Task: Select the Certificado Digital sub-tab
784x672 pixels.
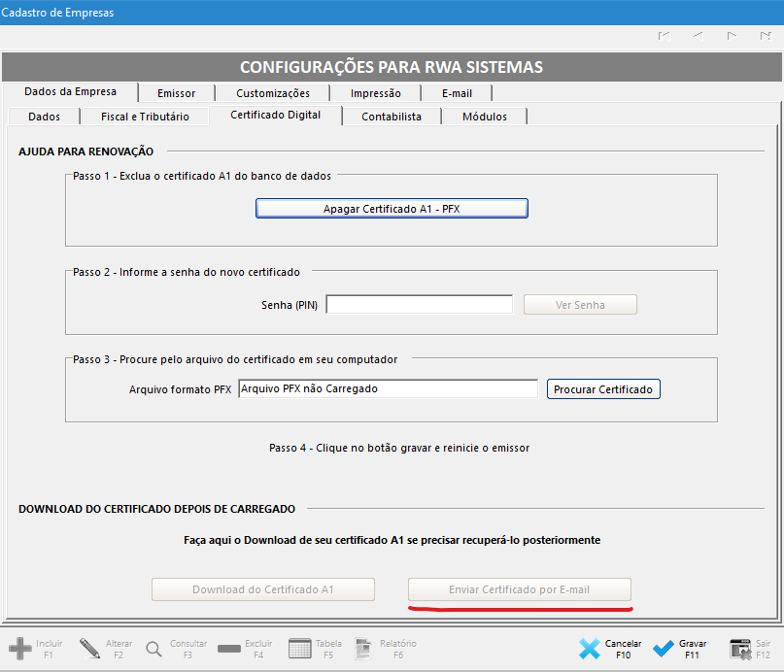Action: pyautogui.click(x=276, y=115)
